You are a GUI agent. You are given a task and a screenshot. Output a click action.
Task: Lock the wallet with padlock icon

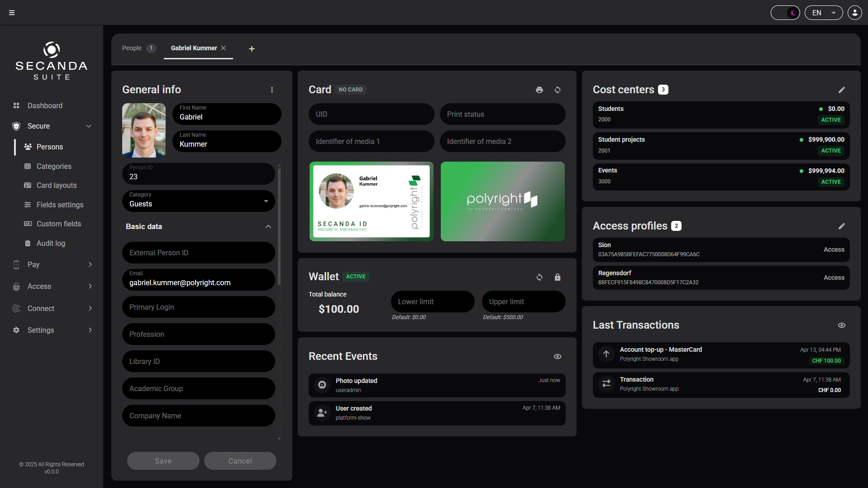coord(558,277)
